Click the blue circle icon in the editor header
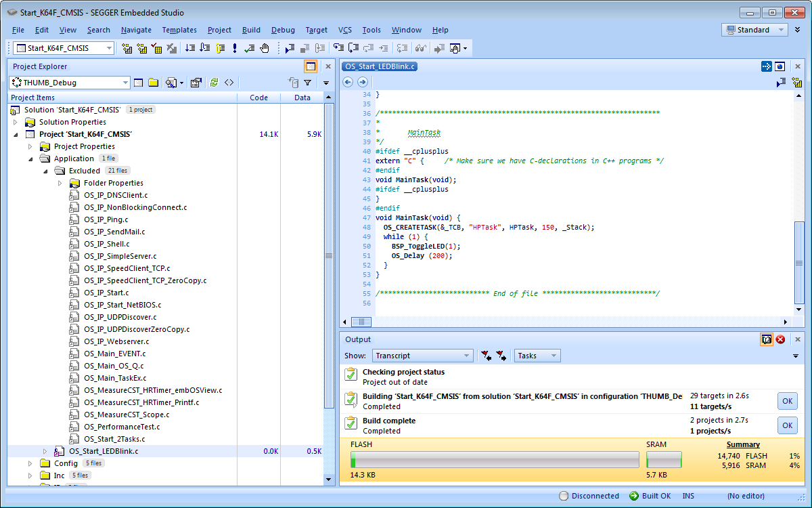Screen dimensions: 812x508 click(x=780, y=66)
